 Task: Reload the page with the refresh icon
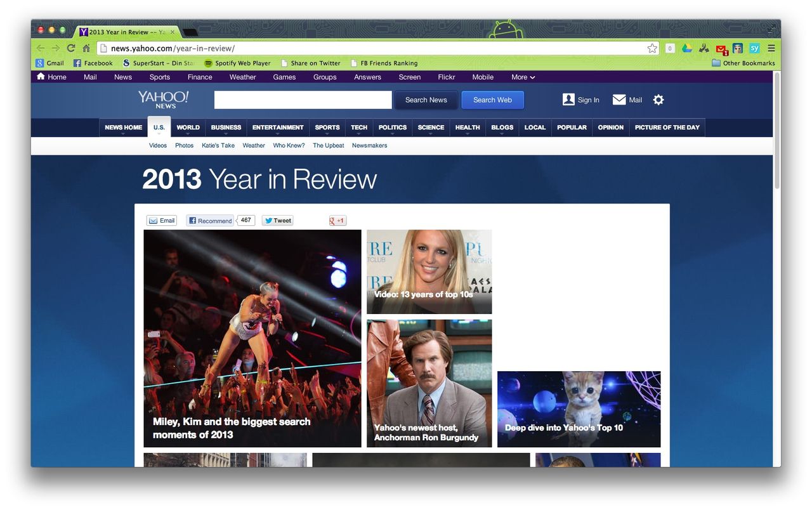click(x=71, y=48)
